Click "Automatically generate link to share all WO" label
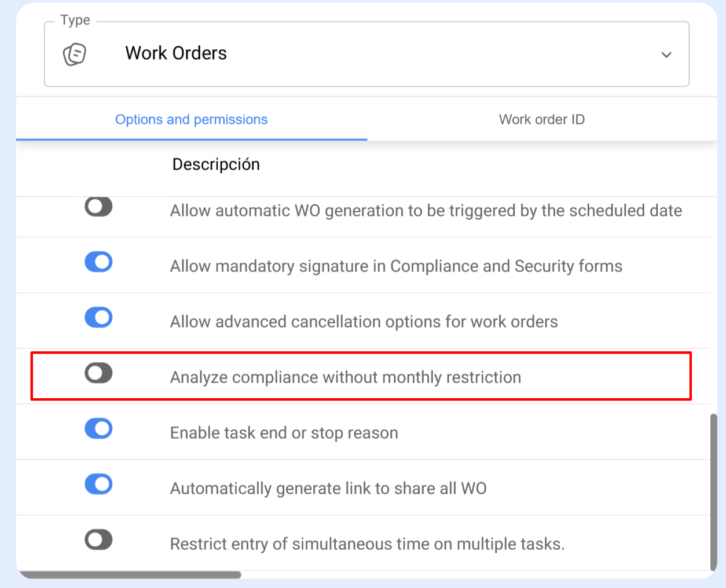The height and width of the screenshot is (588, 726). 328,488
